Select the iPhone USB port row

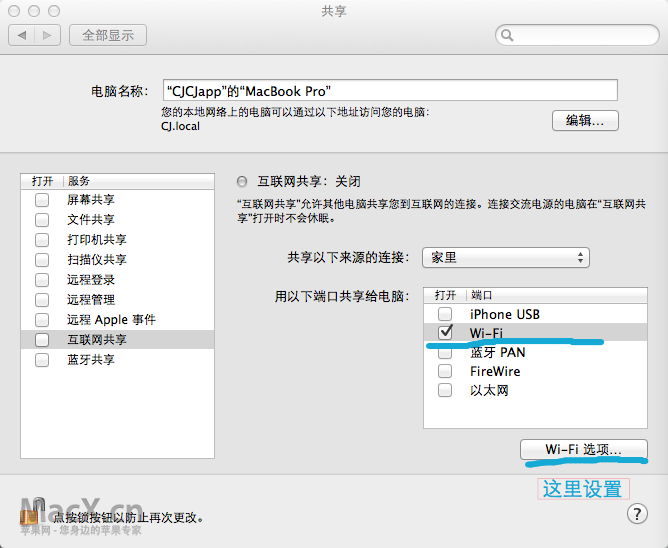click(536, 314)
